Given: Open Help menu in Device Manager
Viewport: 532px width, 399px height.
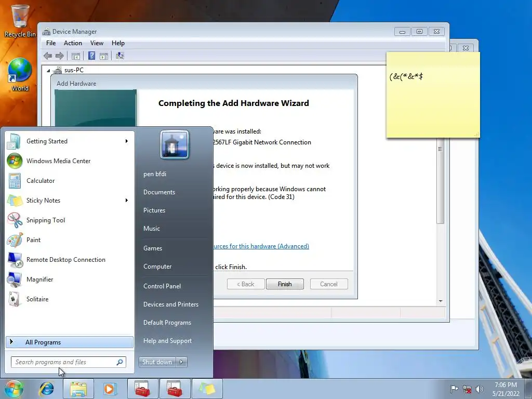Looking at the screenshot, I should [118, 43].
